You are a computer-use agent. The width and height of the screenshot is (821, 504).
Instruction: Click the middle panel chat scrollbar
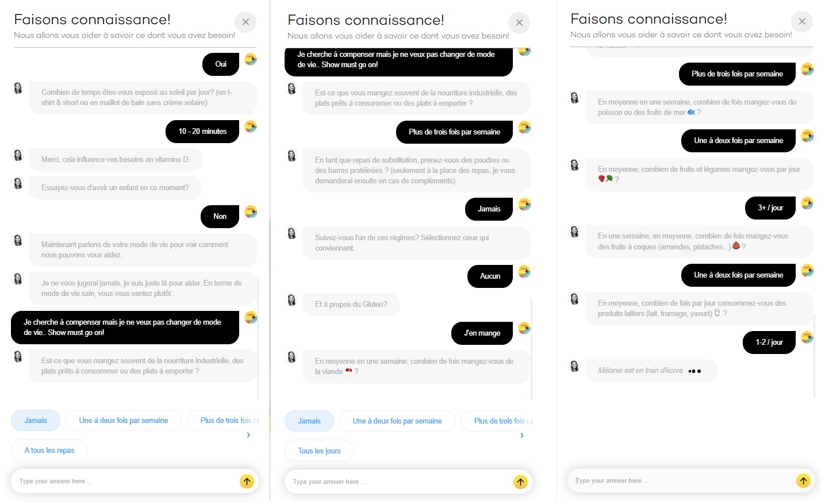(x=531, y=348)
